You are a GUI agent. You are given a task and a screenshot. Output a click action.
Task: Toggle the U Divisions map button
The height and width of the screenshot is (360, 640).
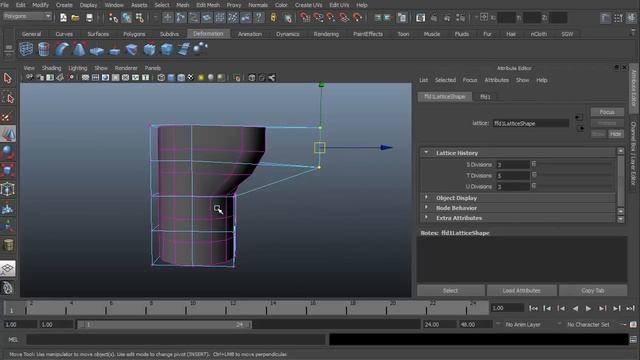533,186
